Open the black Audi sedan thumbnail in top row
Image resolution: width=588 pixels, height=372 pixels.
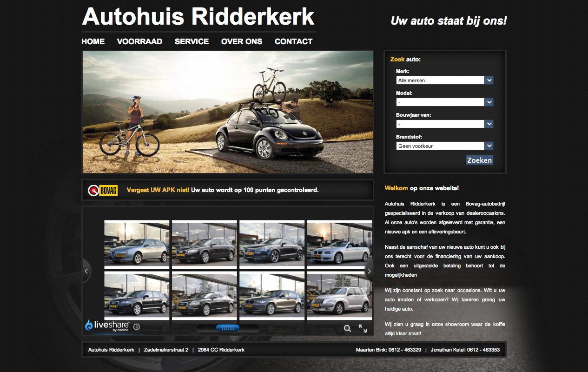[x=205, y=245]
